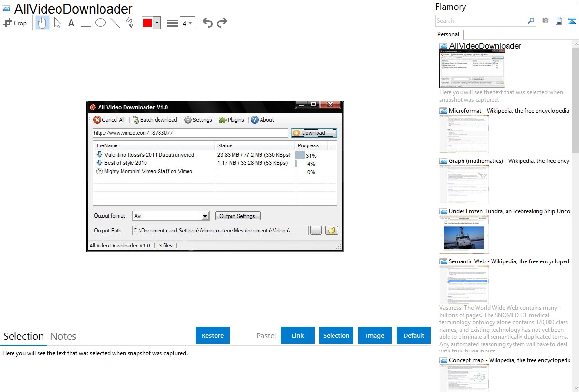
Task: Click the Progress column header
Action: pyautogui.click(x=311, y=145)
